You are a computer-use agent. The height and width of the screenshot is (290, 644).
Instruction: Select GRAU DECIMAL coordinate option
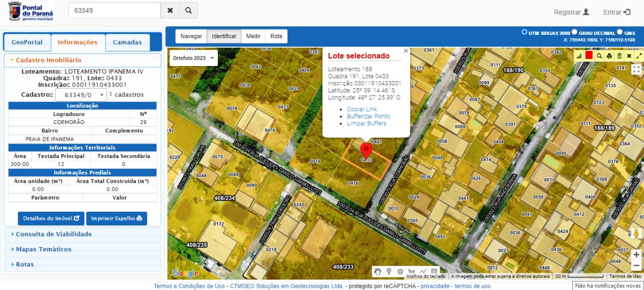click(574, 32)
